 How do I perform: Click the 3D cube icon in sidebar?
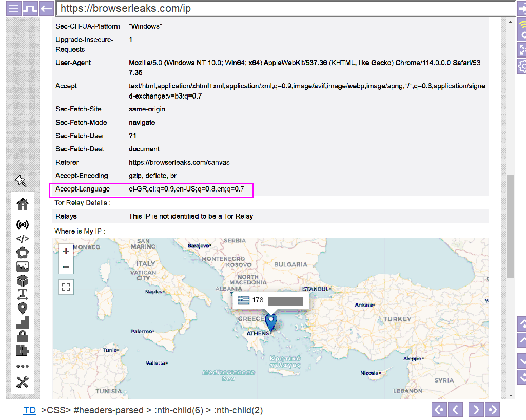click(x=23, y=280)
